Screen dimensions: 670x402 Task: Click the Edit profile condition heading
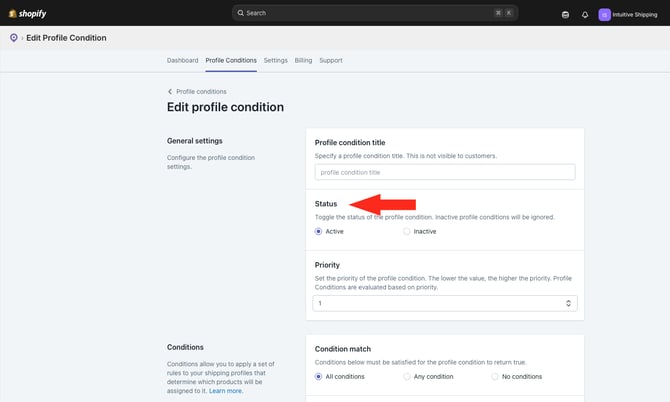pos(225,107)
